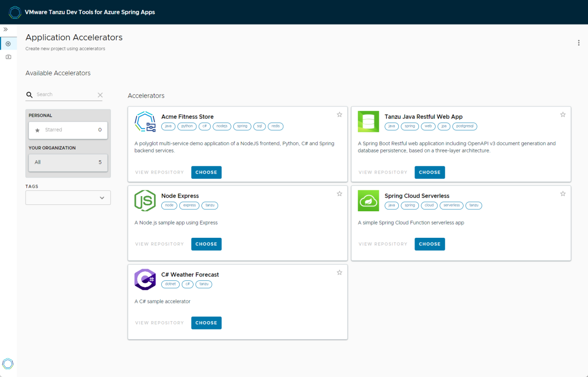Image resolution: width=588 pixels, height=377 pixels.
Task: Choose the Acme Fitness Store accelerator
Action: coord(206,172)
